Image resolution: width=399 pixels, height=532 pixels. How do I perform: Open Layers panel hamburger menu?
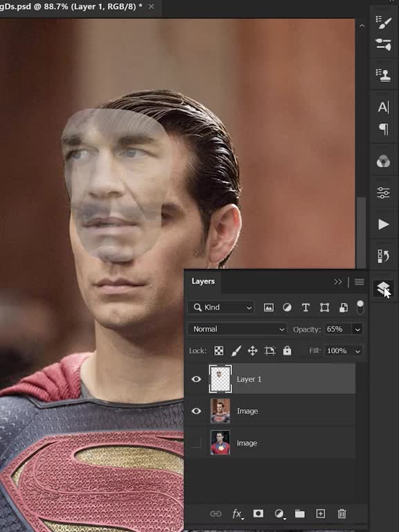pos(360,282)
